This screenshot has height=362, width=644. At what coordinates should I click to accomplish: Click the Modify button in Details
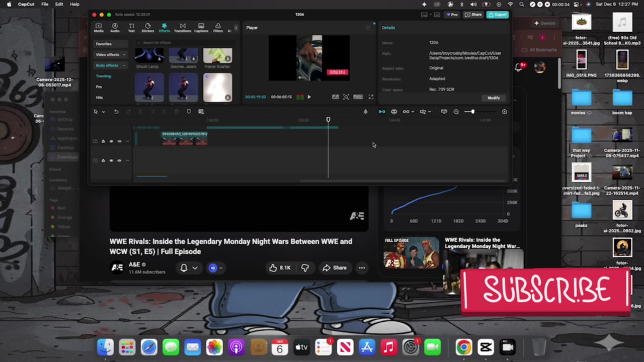tap(494, 98)
